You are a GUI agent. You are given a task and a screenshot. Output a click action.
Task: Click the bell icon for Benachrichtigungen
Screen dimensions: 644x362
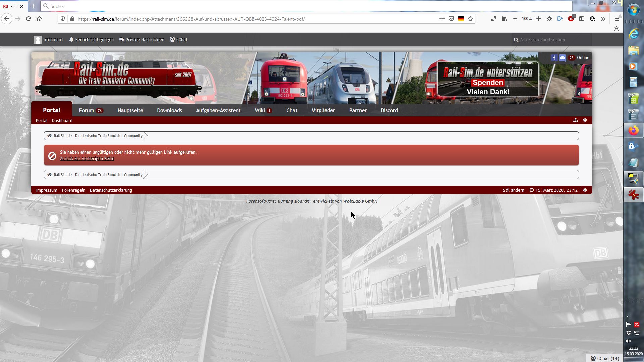pos(71,40)
